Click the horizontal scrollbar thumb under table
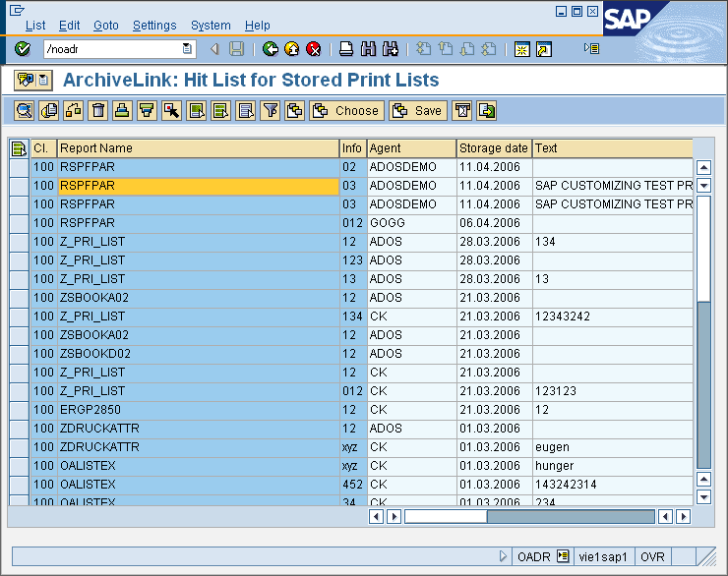 tap(446, 516)
